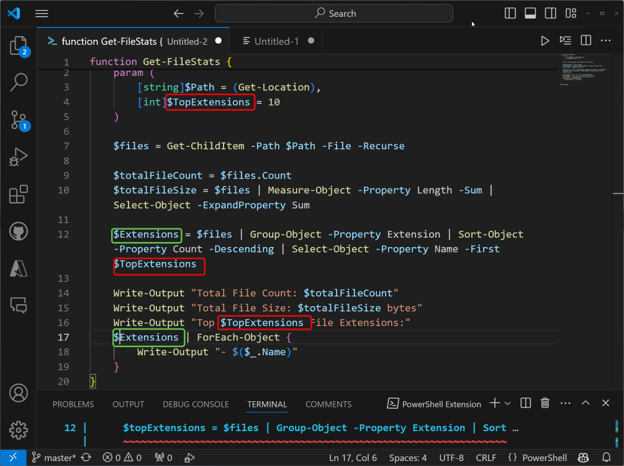Open the Azure view in activity bar
This screenshot has height=466, width=624.
(x=18, y=269)
